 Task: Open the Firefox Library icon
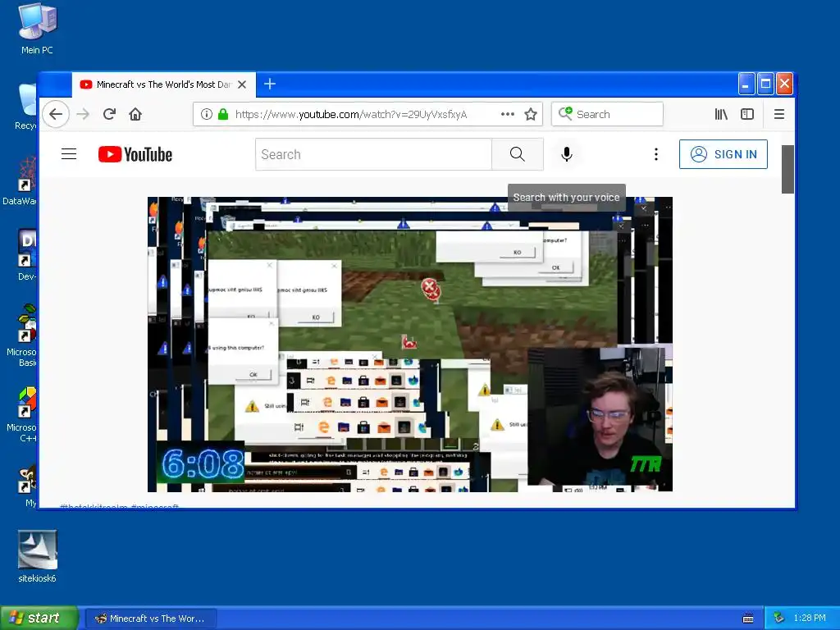pyautogui.click(x=721, y=114)
